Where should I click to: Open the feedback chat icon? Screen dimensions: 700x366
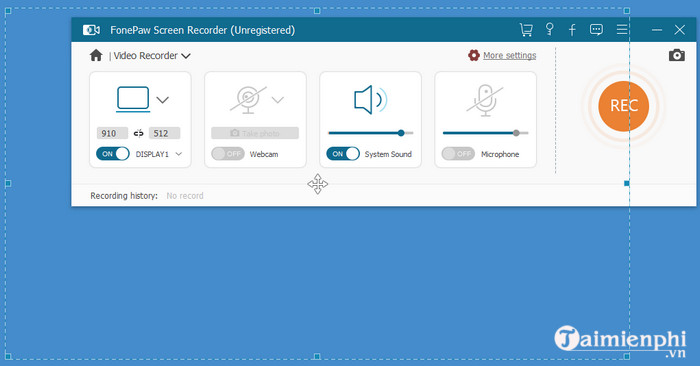[x=596, y=30]
